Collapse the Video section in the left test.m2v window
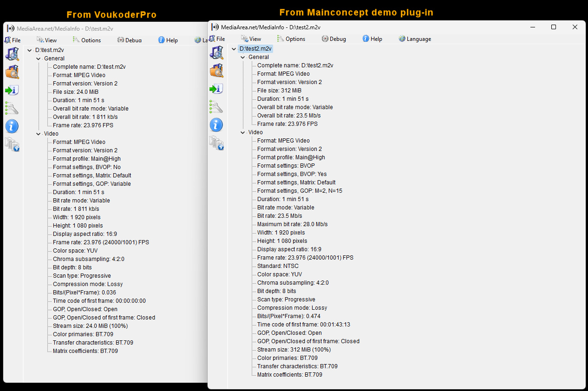This screenshot has width=588, height=391. pyautogui.click(x=38, y=134)
